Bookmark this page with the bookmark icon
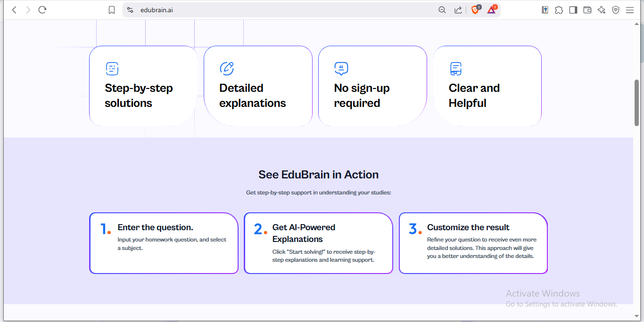This screenshot has width=644, height=322. point(112,10)
